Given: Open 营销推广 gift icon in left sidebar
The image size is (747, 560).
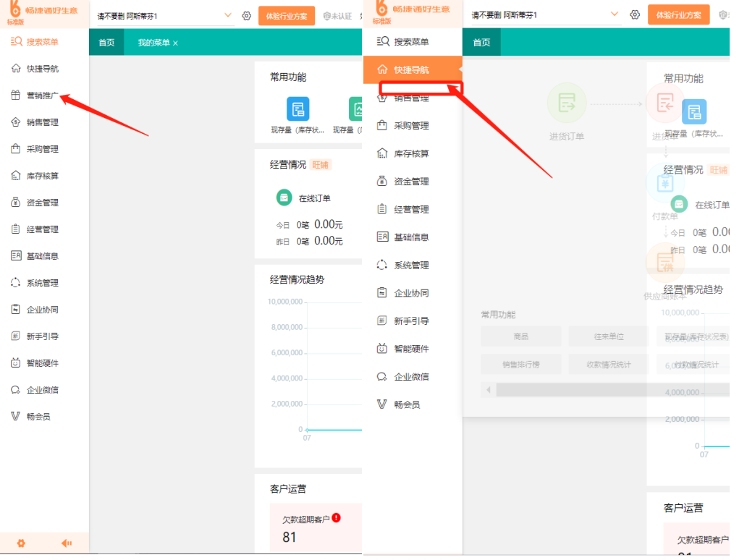Looking at the screenshot, I should (16, 96).
